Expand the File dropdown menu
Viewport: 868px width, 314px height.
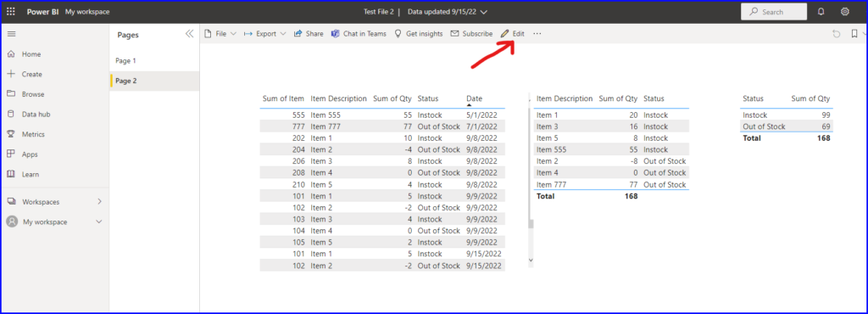220,34
